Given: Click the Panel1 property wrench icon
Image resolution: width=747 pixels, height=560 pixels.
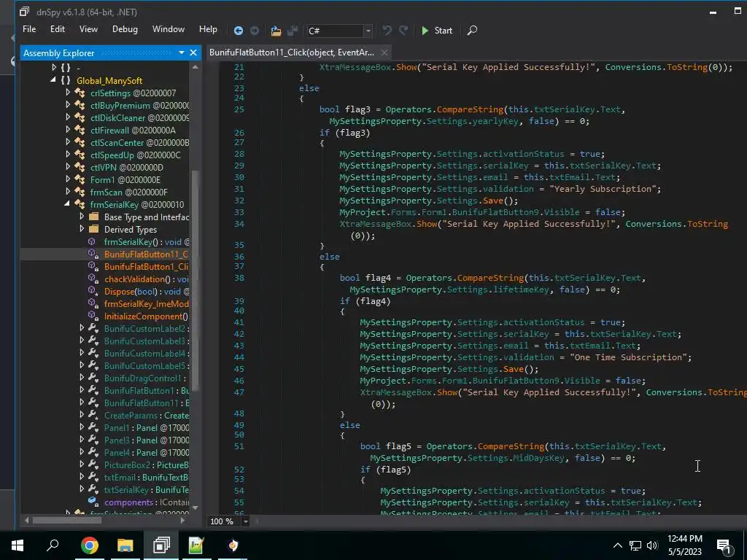Looking at the screenshot, I should click(x=93, y=427).
